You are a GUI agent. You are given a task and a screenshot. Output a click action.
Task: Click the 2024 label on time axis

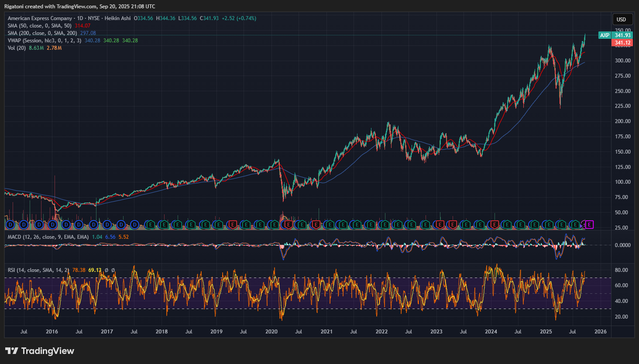pos(491,332)
